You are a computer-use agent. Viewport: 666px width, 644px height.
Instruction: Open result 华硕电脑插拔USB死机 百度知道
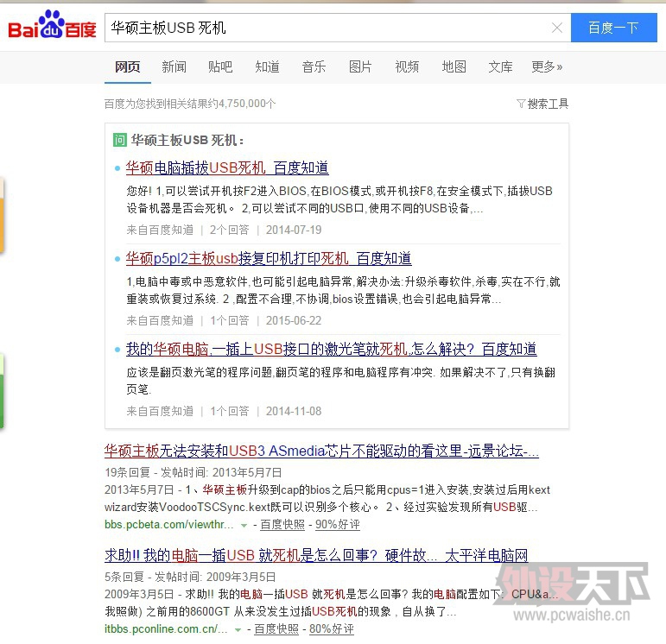[x=227, y=167]
